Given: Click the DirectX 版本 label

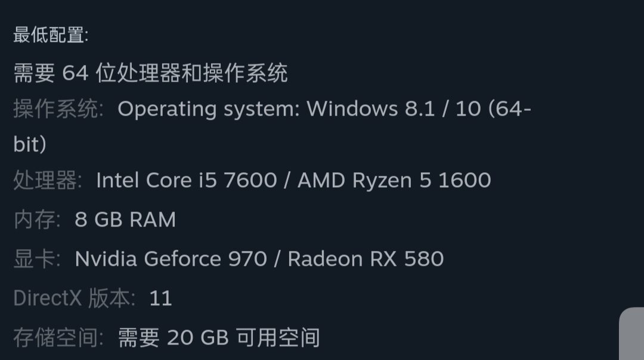Looking at the screenshot, I should pos(75,298).
